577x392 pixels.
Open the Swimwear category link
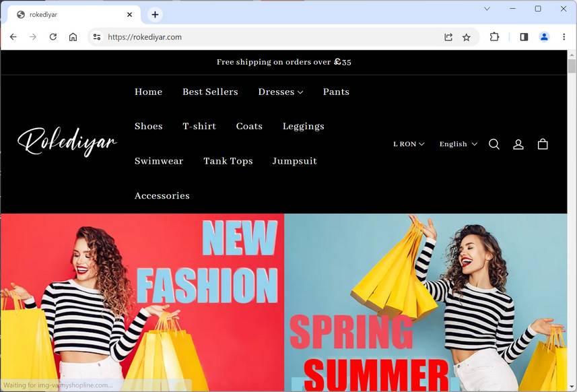click(x=159, y=161)
